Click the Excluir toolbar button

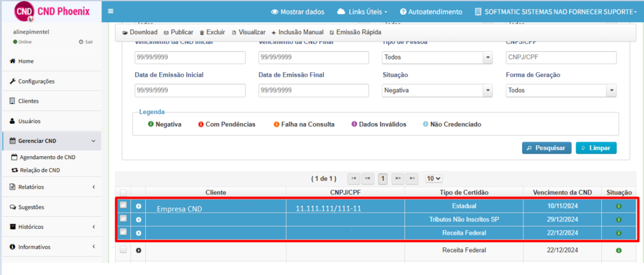click(212, 32)
